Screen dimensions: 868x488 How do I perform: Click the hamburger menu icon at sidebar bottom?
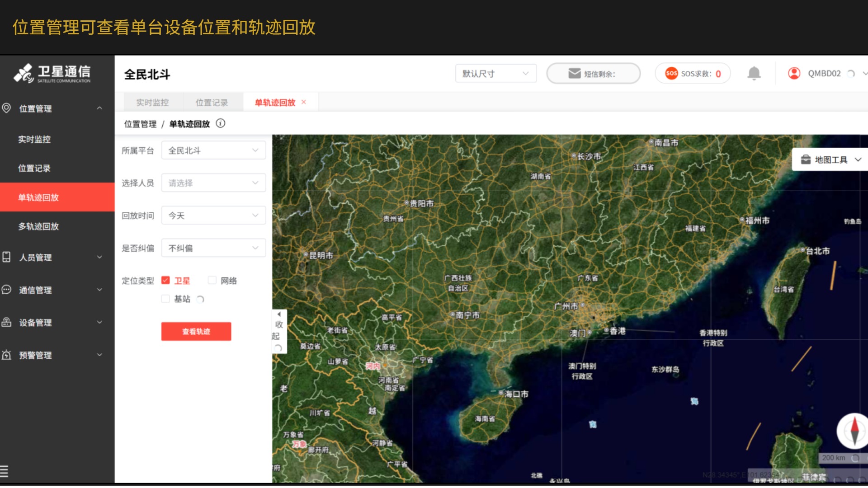[5, 471]
